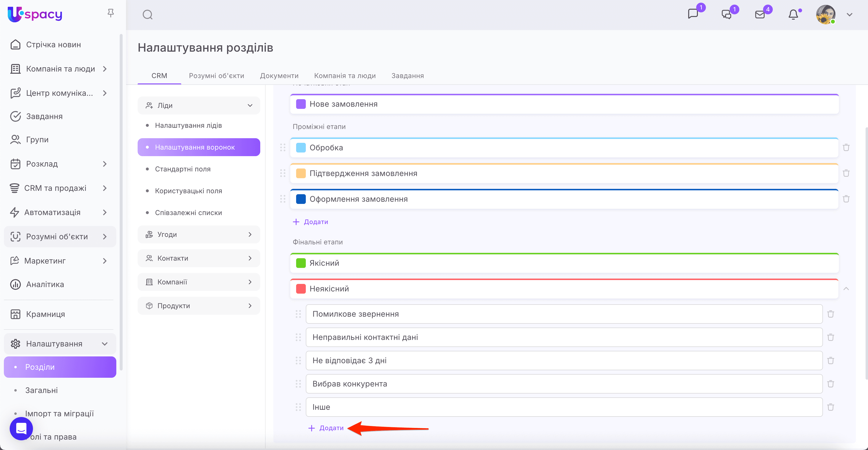Delete the Вибрав конкурента reason
868x450 pixels.
831,384
